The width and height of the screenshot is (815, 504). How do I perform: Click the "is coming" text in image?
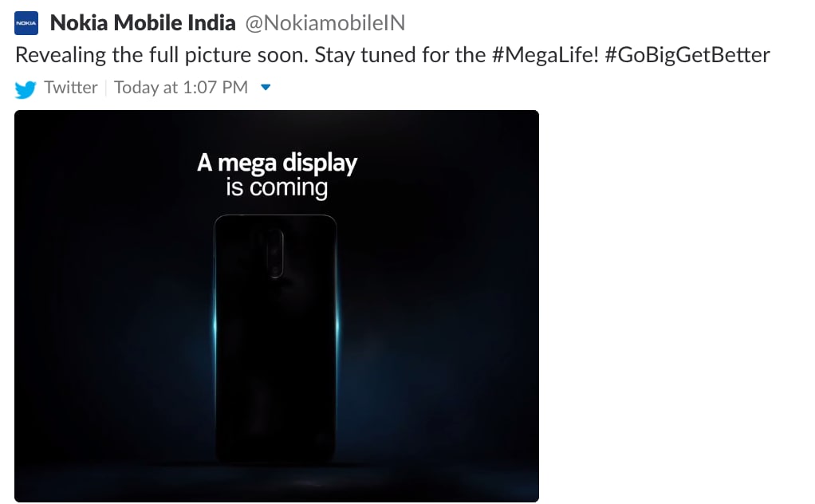[x=277, y=188]
